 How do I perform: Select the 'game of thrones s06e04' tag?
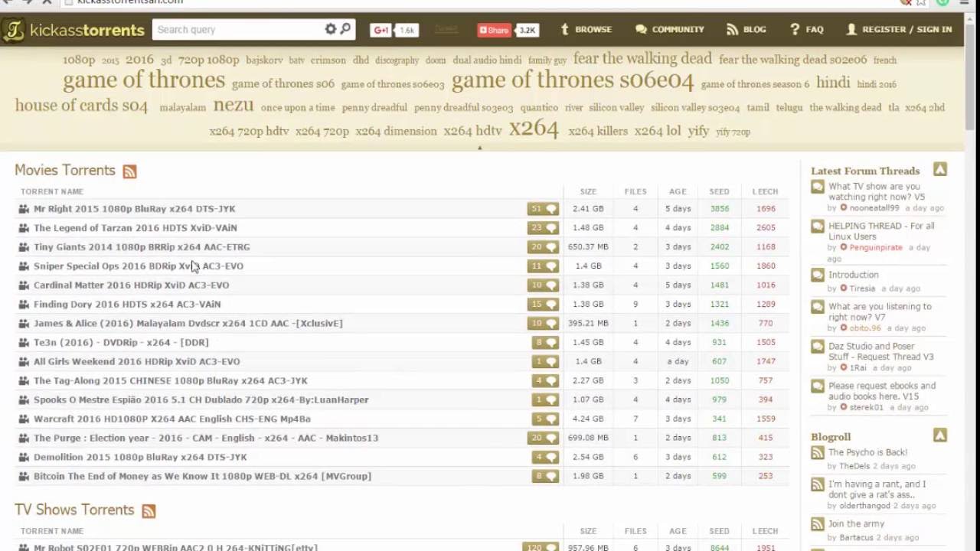click(x=573, y=80)
